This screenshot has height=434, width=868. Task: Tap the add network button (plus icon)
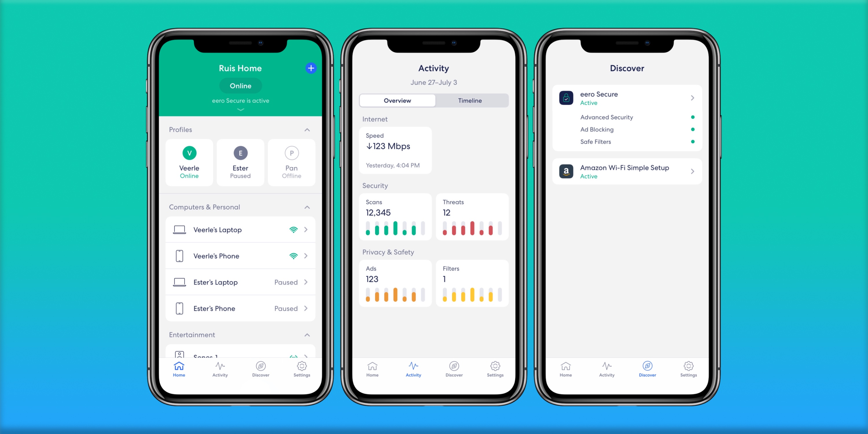coord(310,67)
